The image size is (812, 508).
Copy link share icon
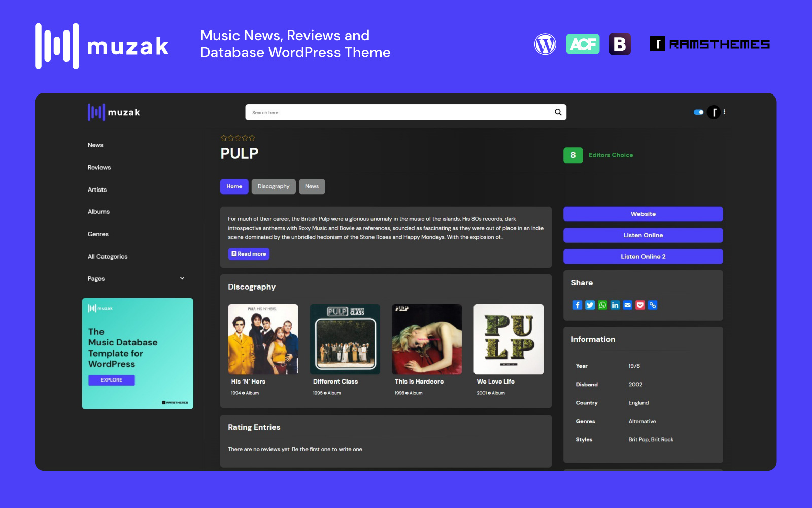[653, 305]
